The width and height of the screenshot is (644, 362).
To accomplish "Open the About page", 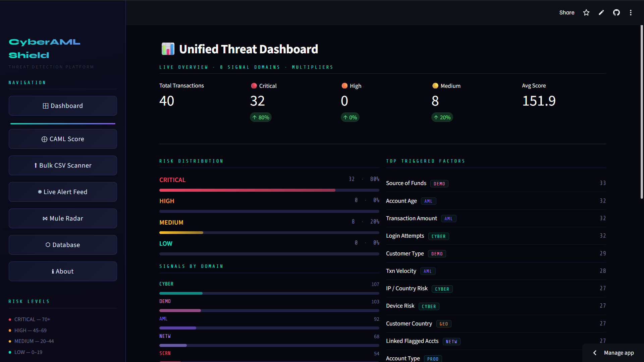I will tap(63, 271).
